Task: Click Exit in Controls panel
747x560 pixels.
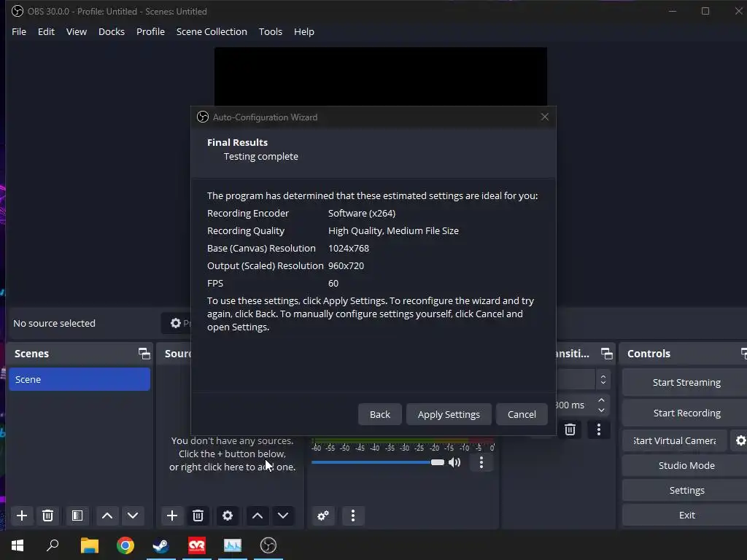Action: (x=686, y=515)
